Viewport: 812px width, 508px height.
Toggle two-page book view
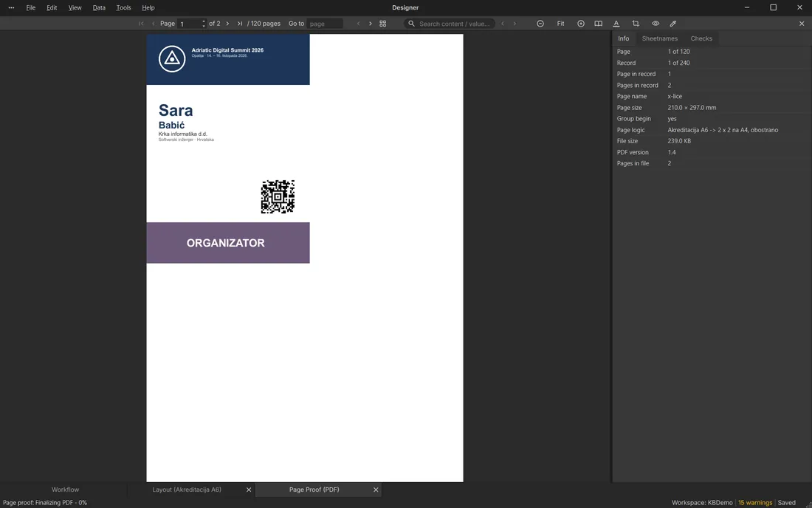[598, 24]
